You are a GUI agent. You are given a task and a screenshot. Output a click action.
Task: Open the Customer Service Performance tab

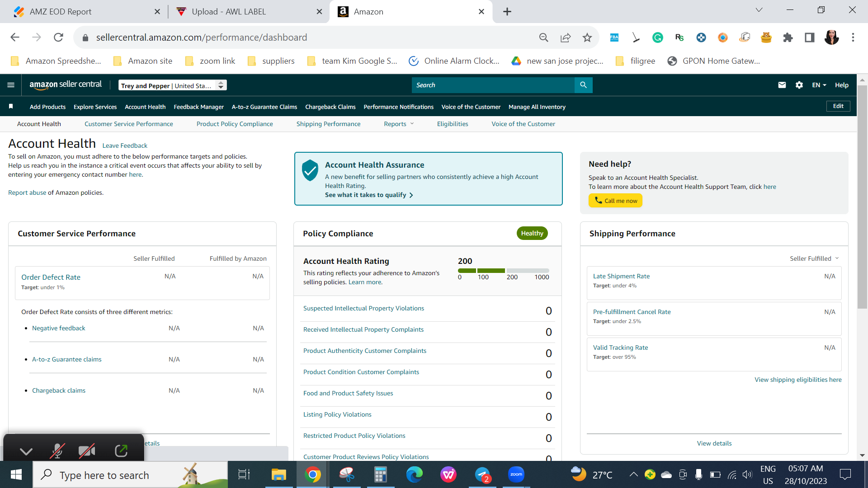pyautogui.click(x=129, y=124)
